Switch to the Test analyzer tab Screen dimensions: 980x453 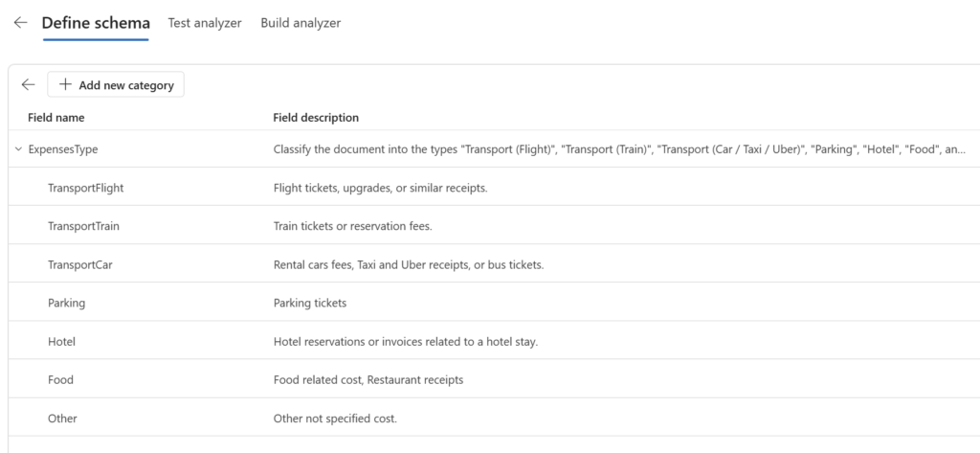(205, 23)
